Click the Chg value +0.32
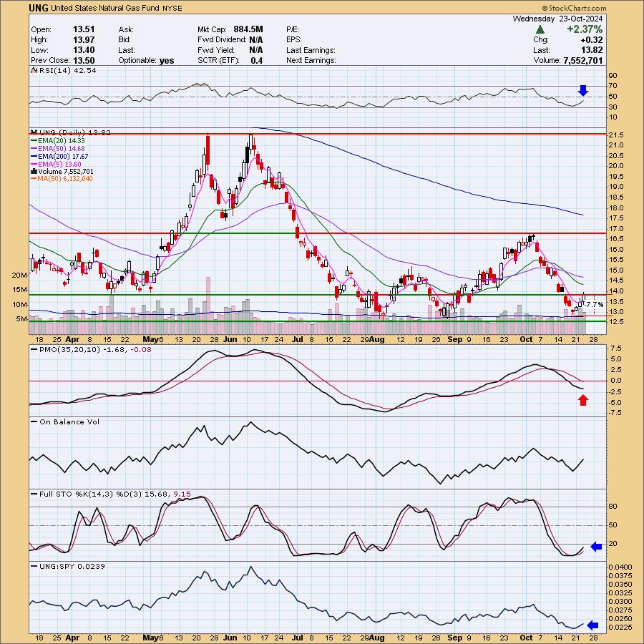 591,40
